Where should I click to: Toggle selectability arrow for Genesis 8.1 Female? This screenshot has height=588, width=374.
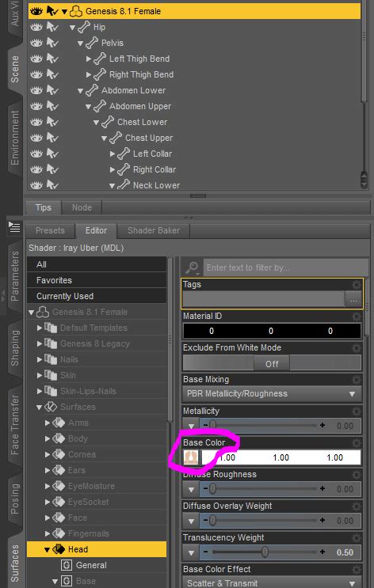52,11
